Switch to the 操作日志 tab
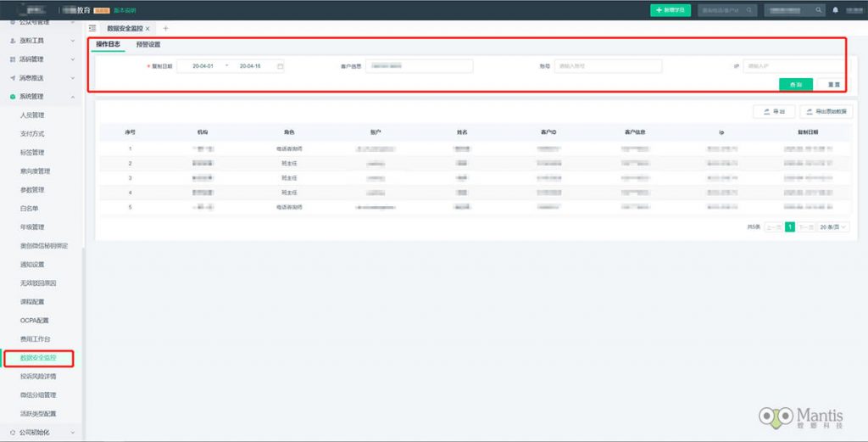 (x=108, y=44)
